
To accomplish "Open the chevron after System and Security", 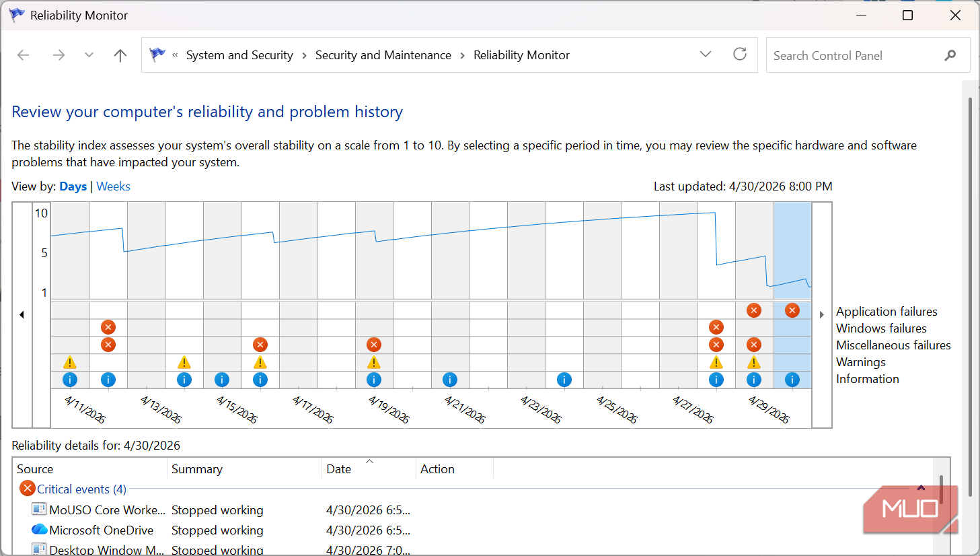I will [304, 55].
